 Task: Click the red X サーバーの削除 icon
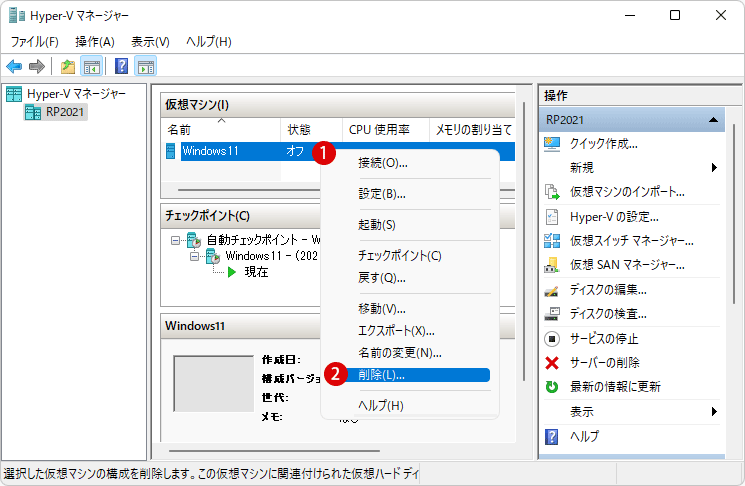tap(552, 363)
